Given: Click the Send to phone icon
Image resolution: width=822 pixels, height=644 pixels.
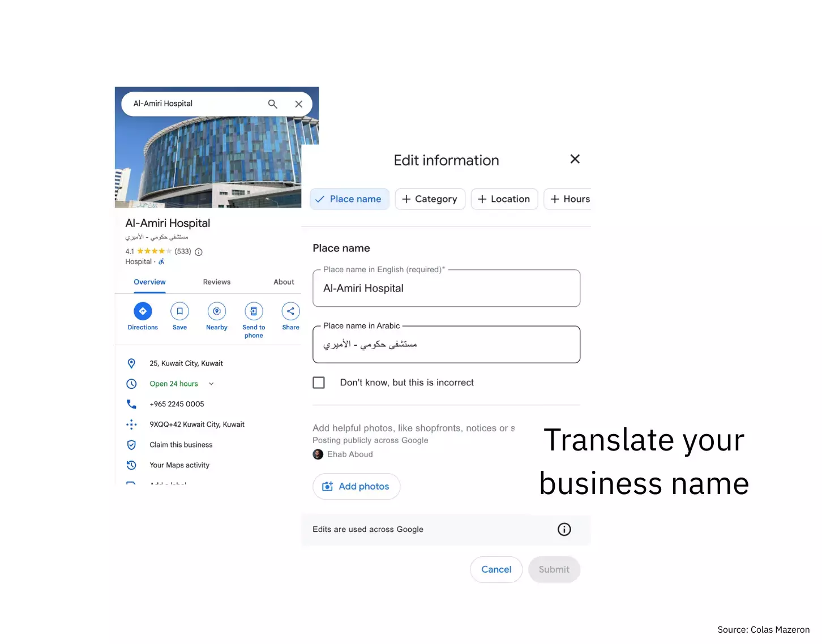Looking at the screenshot, I should pos(253,311).
